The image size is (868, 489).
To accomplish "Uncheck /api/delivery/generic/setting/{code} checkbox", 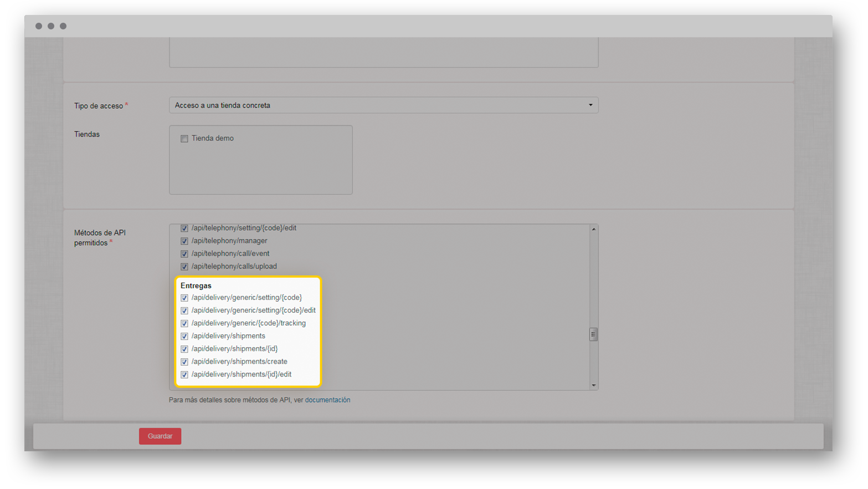I will (x=184, y=298).
